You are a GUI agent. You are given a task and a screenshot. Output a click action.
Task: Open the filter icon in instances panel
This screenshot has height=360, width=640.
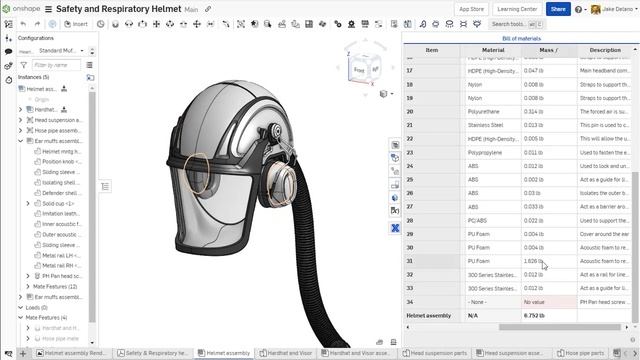[23, 65]
